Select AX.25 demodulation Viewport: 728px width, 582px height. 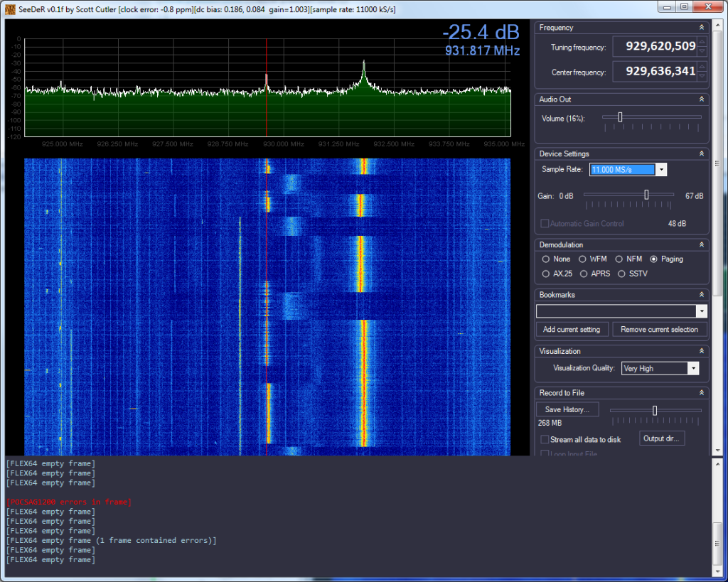[x=546, y=274]
